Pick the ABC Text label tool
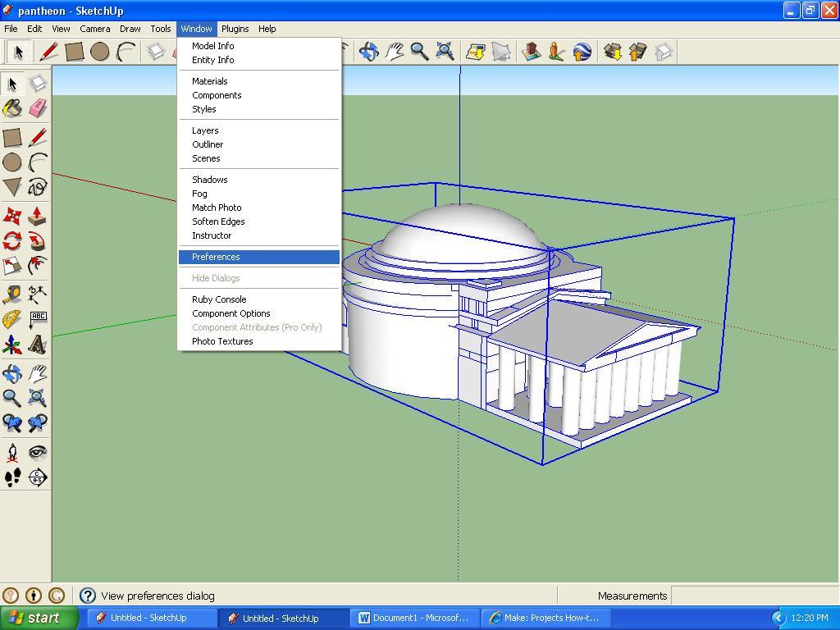 [x=38, y=320]
